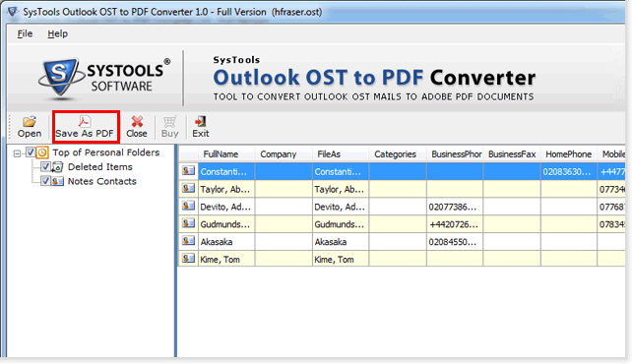Select the Kime, Tom contact row
Image resolution: width=632 pixels, height=364 pixels.
tap(402, 259)
